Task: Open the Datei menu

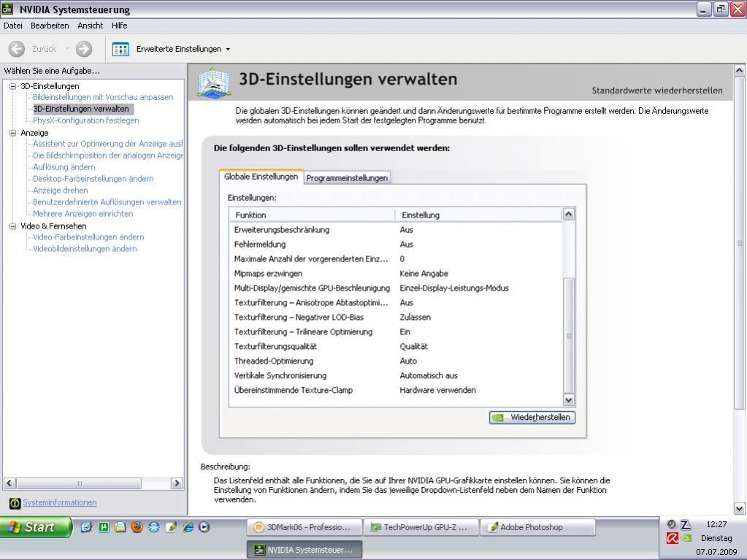Action: coord(13,26)
